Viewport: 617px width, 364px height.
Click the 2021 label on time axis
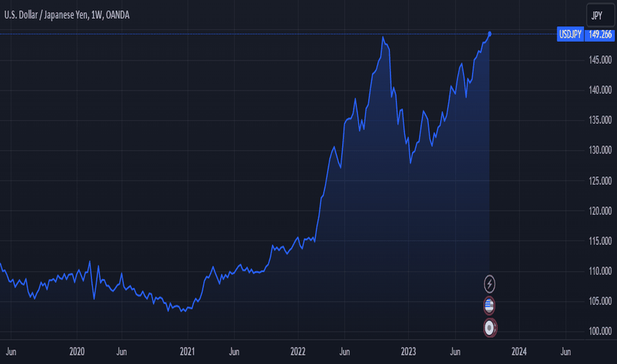[x=187, y=351]
